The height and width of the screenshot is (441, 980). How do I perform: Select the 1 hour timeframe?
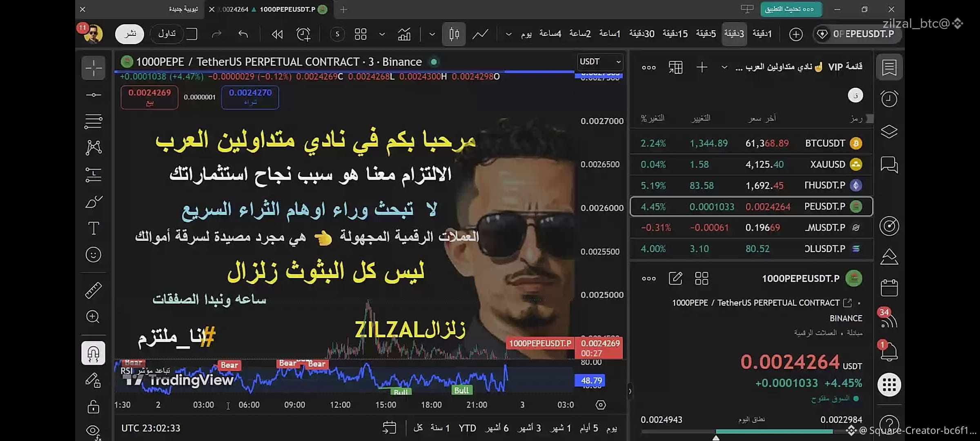(x=610, y=34)
